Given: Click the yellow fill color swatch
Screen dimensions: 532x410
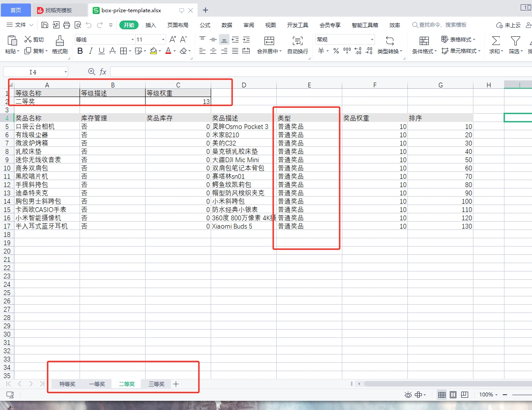Looking at the screenshot, I should (153, 51).
